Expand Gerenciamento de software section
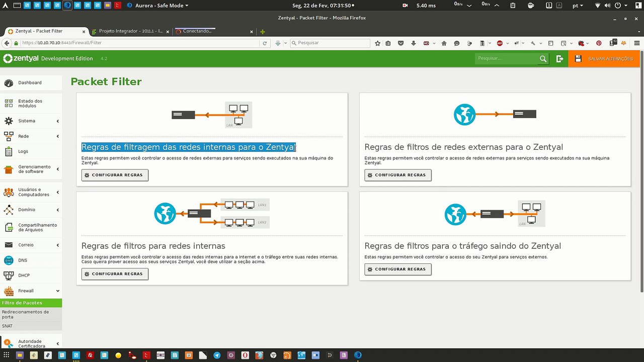644x362 pixels. tap(58, 169)
